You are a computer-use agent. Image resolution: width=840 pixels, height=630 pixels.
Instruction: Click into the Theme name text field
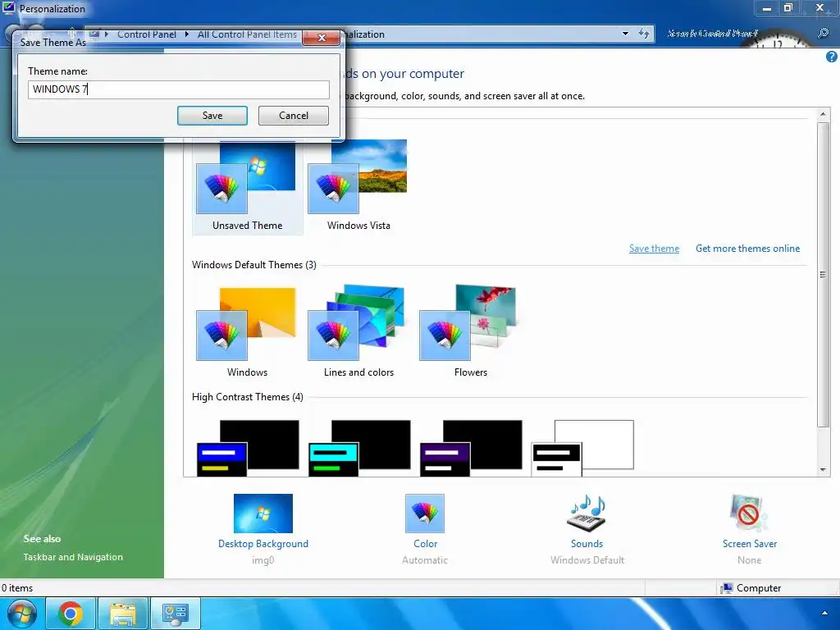click(178, 89)
